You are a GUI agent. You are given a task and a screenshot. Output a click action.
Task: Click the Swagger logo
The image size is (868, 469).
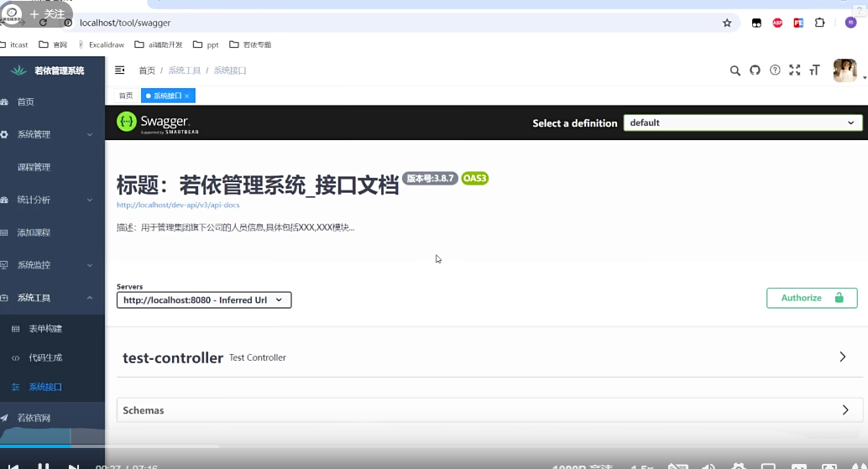pyautogui.click(x=157, y=122)
